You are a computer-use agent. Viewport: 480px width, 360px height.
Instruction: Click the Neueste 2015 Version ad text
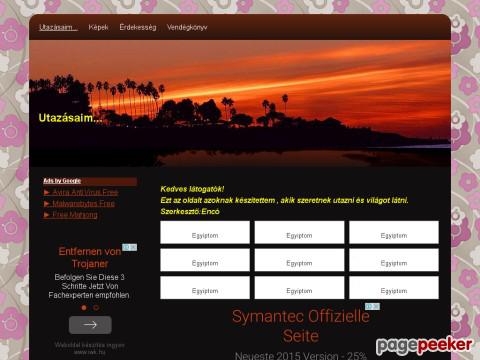click(301, 355)
